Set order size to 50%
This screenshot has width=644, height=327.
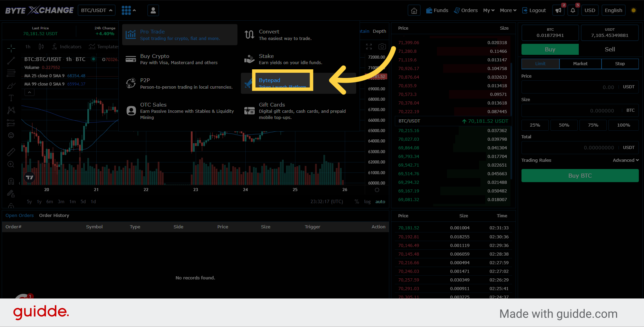click(564, 125)
